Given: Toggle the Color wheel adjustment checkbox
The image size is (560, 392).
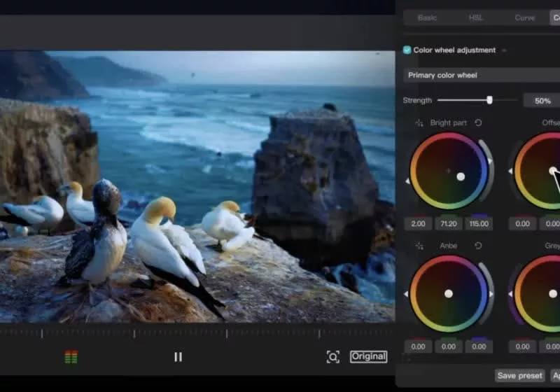Looking at the screenshot, I should pos(407,50).
